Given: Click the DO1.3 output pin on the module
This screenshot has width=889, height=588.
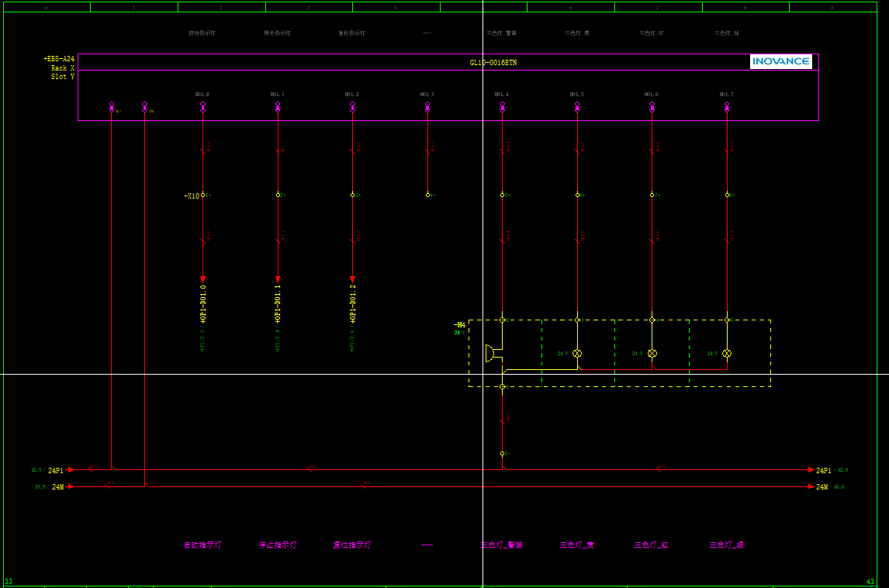Looking at the screenshot, I should click(427, 105).
